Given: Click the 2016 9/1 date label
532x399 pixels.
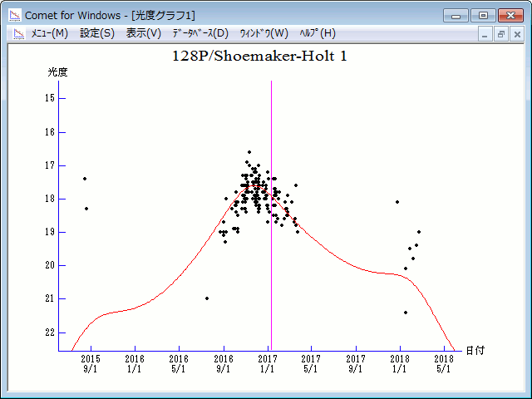Looking at the screenshot, I should (224, 363).
